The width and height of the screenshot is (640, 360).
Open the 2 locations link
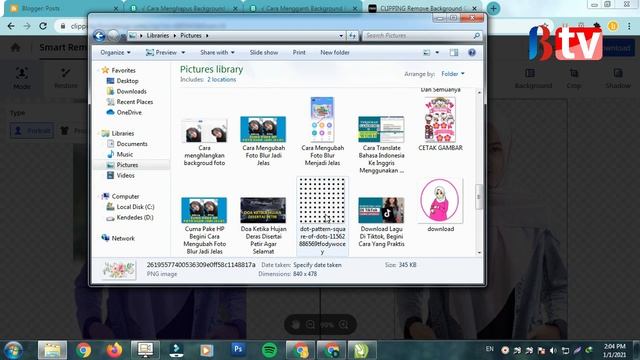click(221, 80)
